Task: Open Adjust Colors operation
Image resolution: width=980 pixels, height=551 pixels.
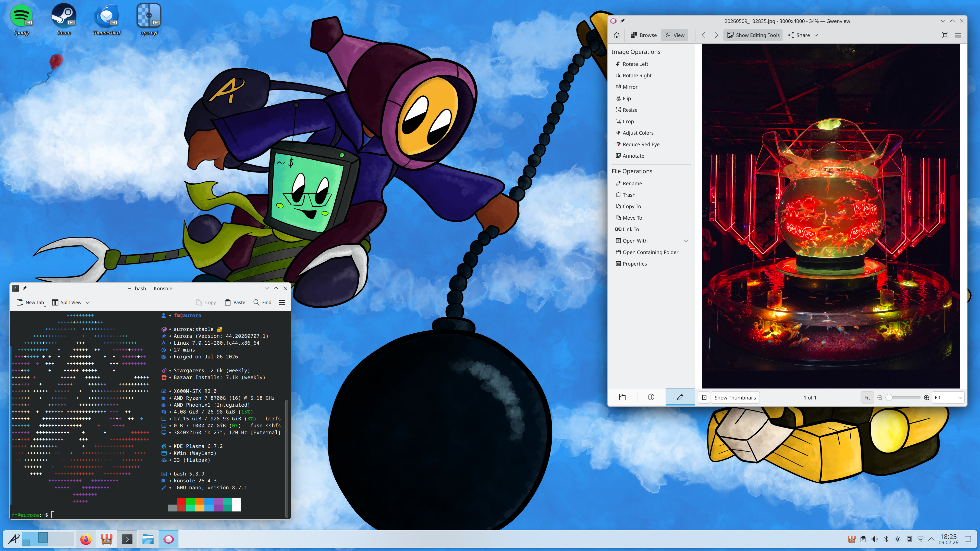Action: (x=634, y=133)
